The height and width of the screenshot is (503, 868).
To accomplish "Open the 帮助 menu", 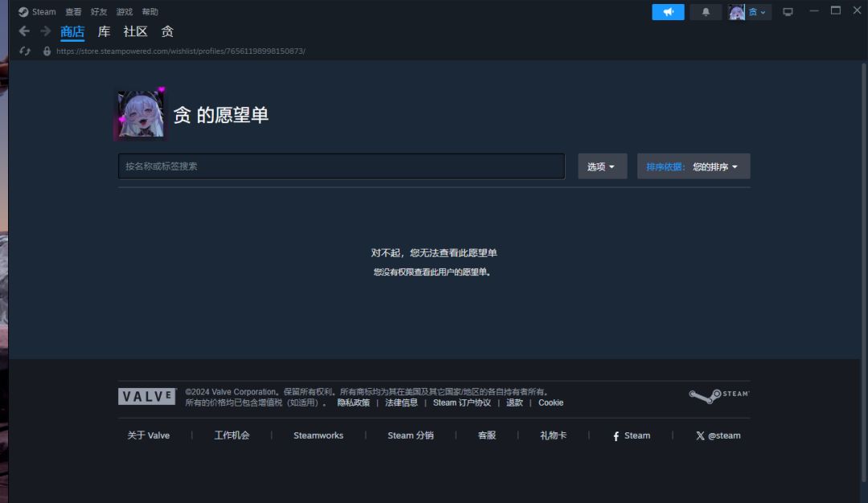I will (x=149, y=11).
